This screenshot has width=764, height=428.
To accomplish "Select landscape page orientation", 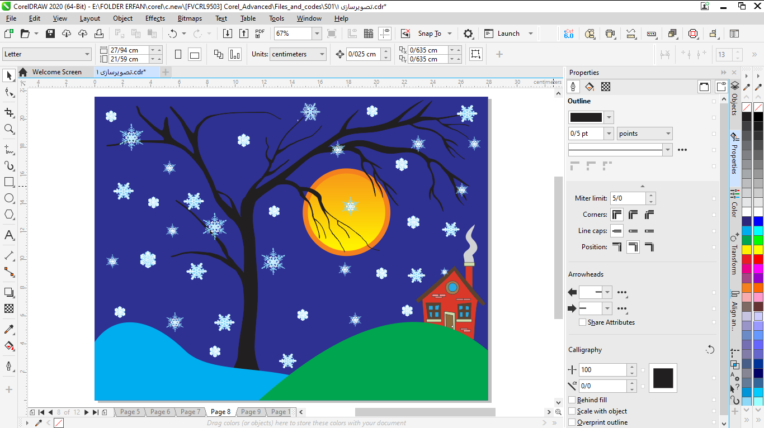I will [194, 54].
